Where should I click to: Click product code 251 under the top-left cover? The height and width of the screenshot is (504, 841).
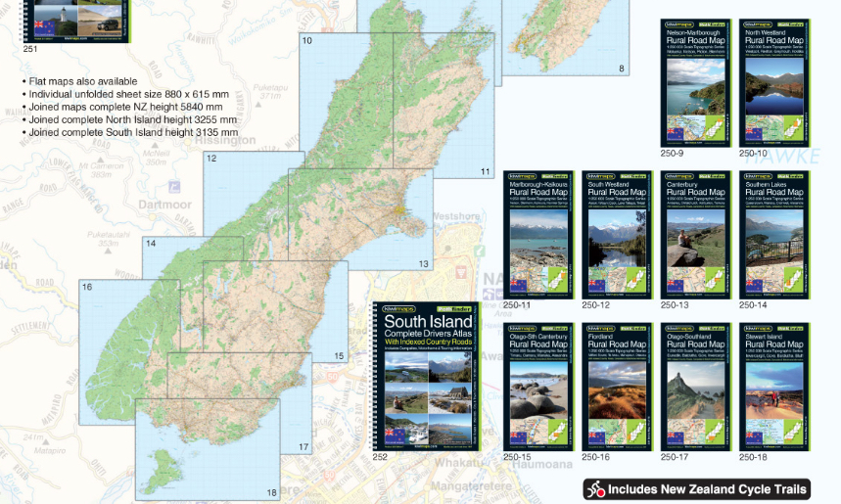coord(30,49)
